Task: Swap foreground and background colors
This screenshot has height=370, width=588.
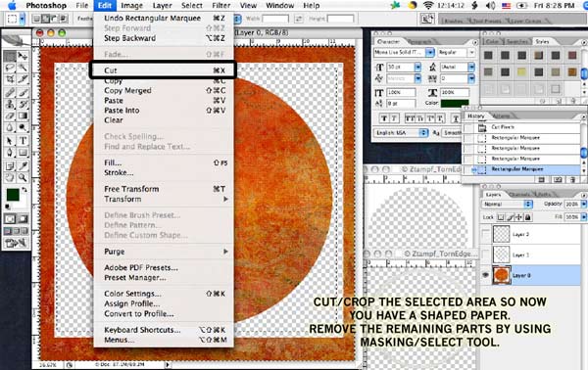Action: click(x=24, y=190)
